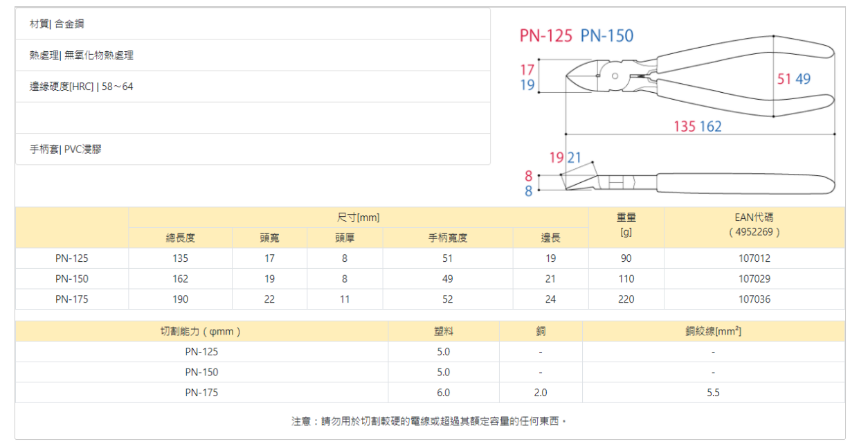Click the 5.5 copper stranded wire value
The width and height of the screenshot is (868, 444).
point(713,393)
